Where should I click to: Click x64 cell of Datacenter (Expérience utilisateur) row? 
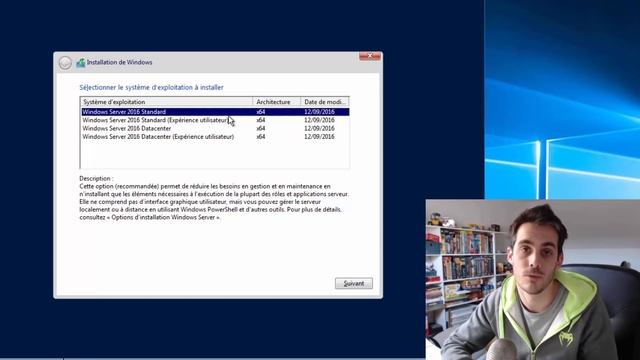261,137
